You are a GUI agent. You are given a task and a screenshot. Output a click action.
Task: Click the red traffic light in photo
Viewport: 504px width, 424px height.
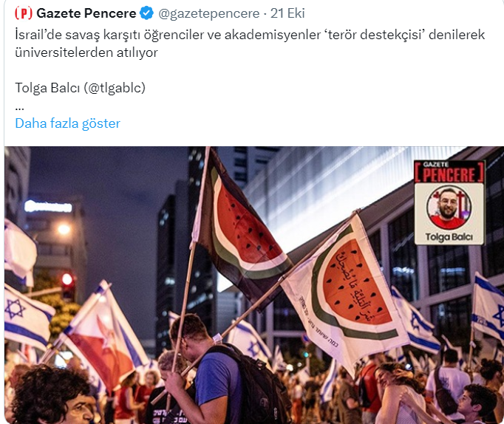[67, 278]
